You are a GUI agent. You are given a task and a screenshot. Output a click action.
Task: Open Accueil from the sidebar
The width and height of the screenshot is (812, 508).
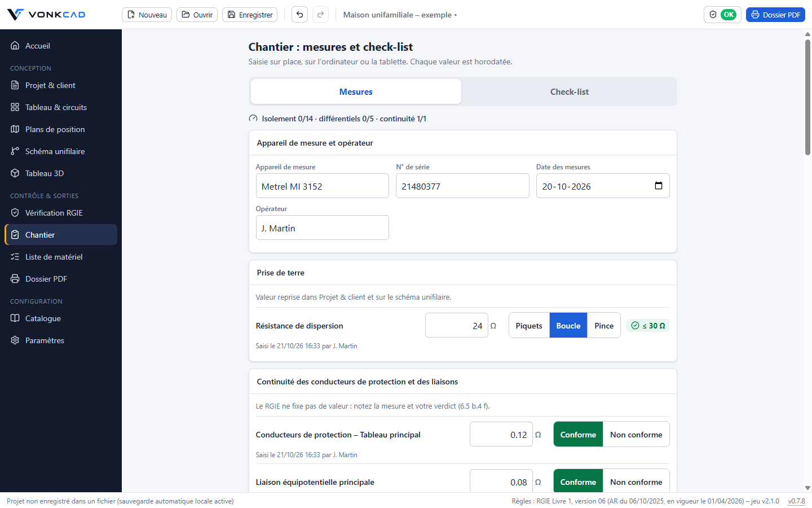61,46
